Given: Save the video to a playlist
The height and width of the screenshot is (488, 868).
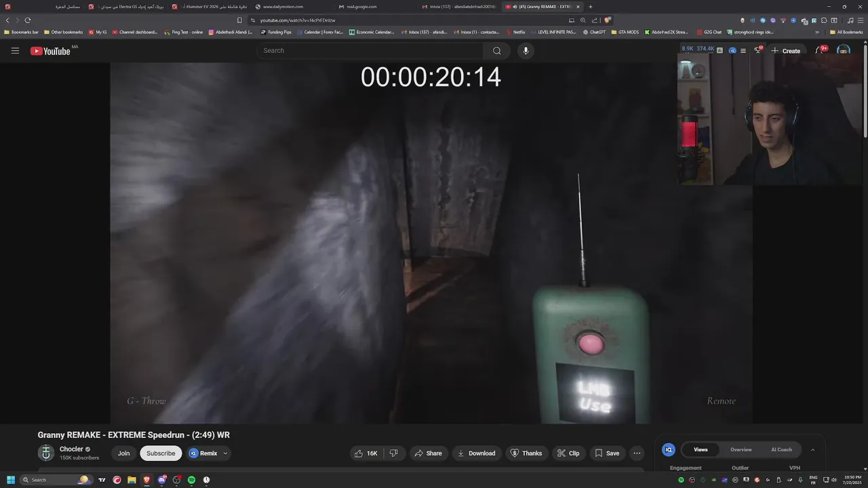Looking at the screenshot, I should [607, 453].
